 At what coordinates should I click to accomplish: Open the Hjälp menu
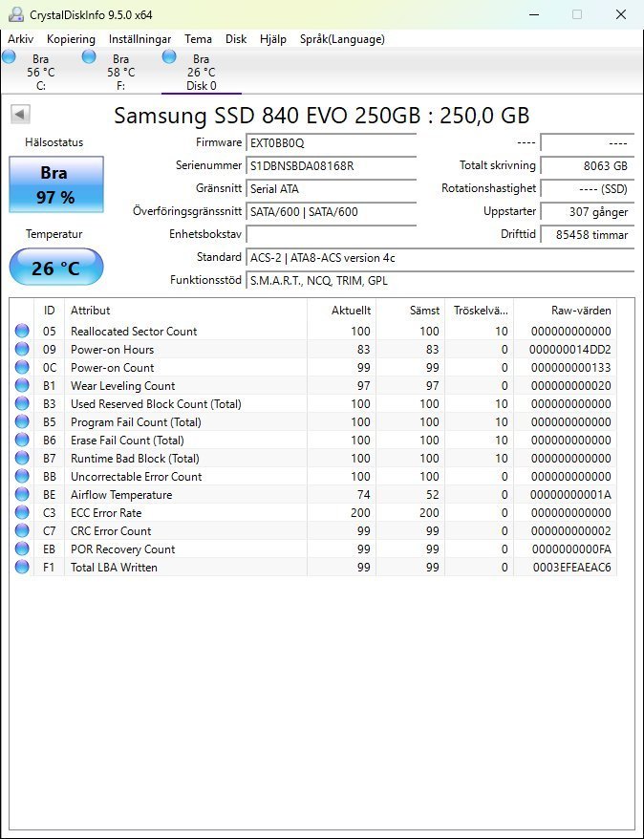click(273, 39)
